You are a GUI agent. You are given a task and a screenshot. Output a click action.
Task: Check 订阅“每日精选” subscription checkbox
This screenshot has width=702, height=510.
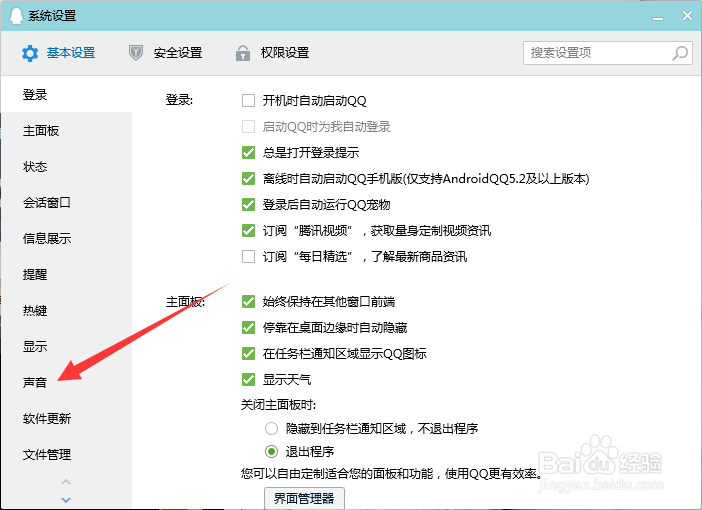pyautogui.click(x=248, y=256)
